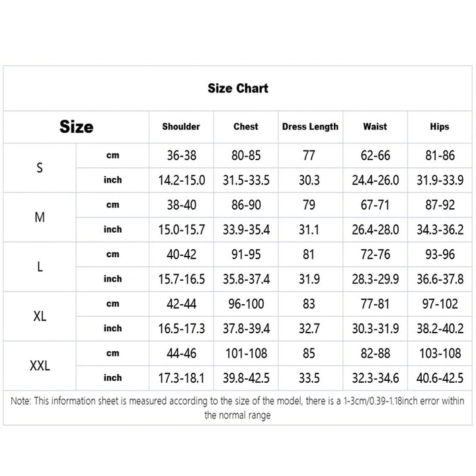The width and height of the screenshot is (476, 476).
Task: Click the 40.6-42.5 hips cell
Action: point(439,378)
